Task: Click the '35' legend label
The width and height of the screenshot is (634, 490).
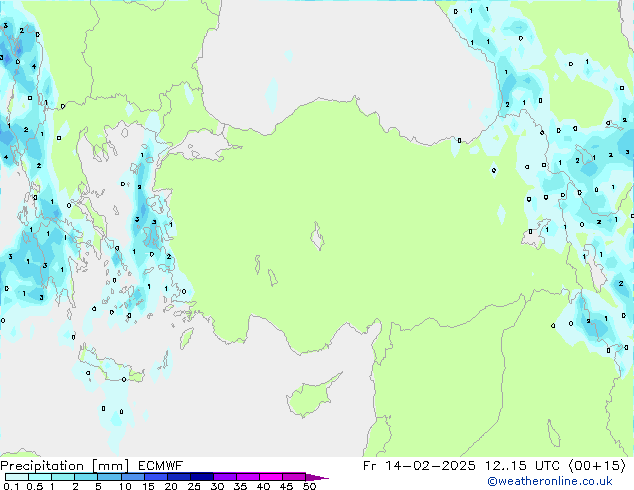Action: point(240,486)
